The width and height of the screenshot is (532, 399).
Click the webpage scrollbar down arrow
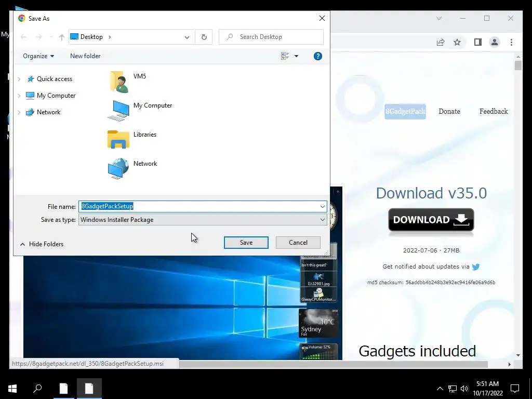tap(518, 355)
